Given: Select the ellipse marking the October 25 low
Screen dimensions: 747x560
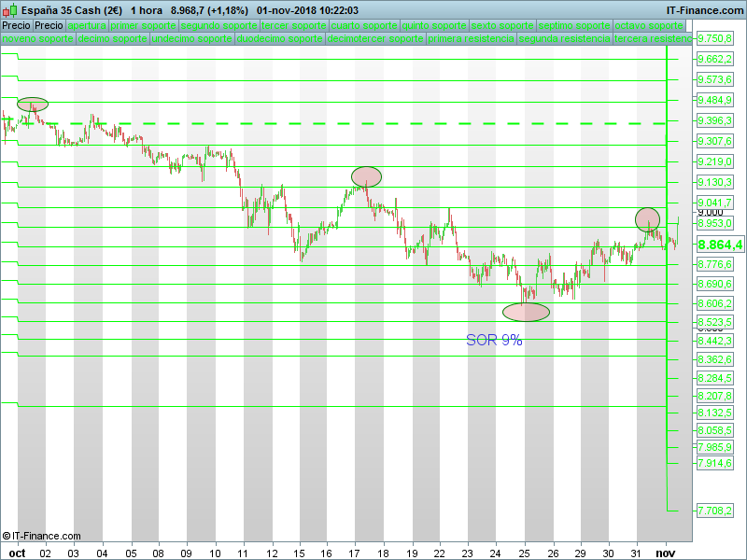Looking at the screenshot, I should [x=526, y=312].
